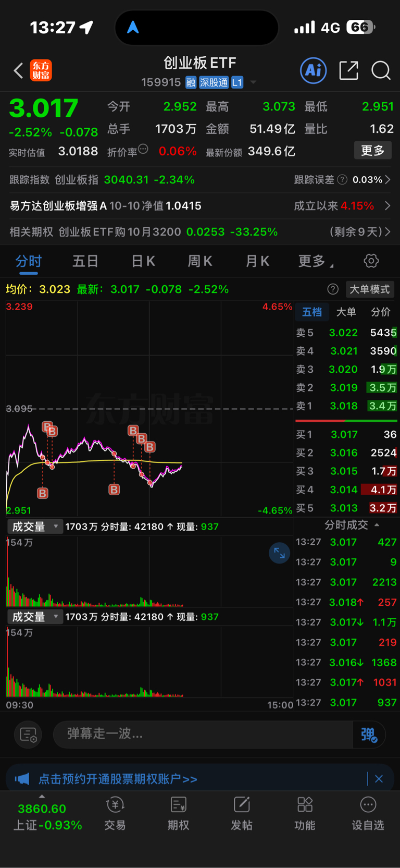Open the 期权 options icon

[x=178, y=805]
